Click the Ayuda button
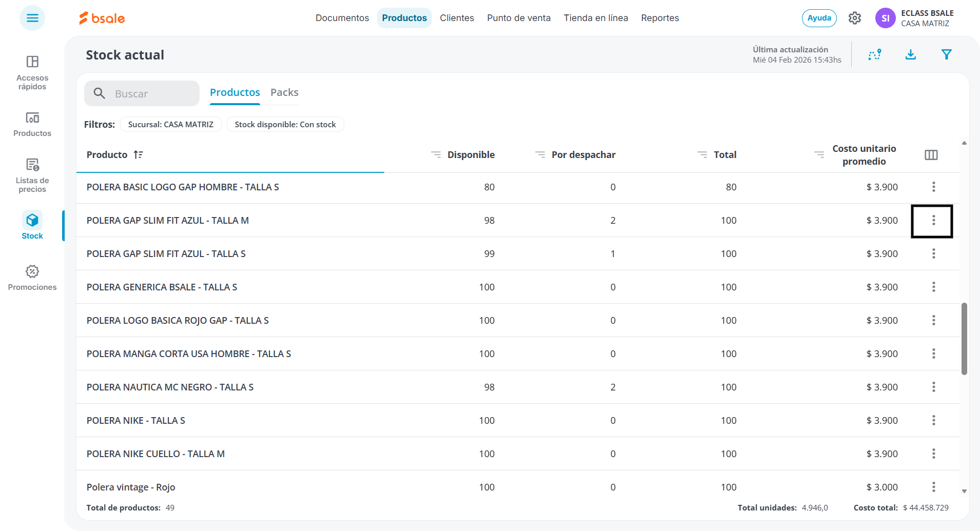This screenshot has width=980, height=531. (819, 18)
